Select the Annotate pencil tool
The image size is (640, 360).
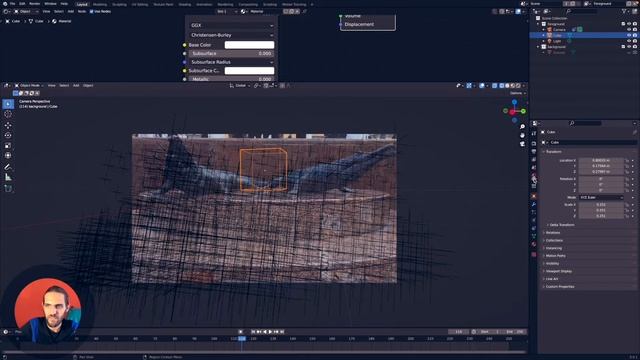point(8,167)
